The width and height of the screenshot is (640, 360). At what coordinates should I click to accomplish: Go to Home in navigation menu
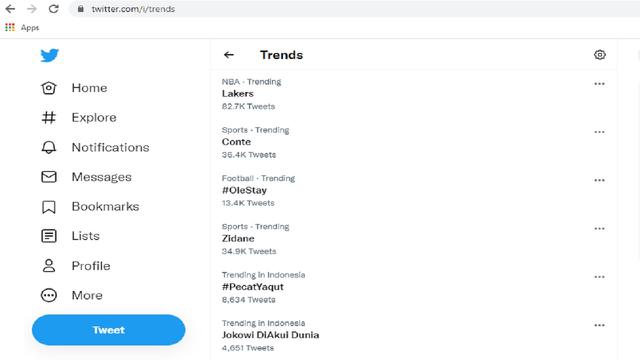coord(89,88)
